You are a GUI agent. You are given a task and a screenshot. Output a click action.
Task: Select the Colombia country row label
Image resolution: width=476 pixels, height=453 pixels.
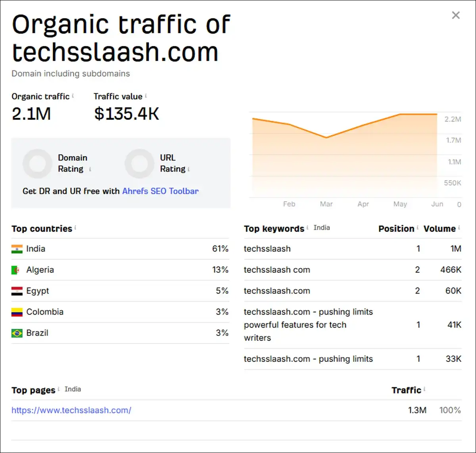[45, 312]
